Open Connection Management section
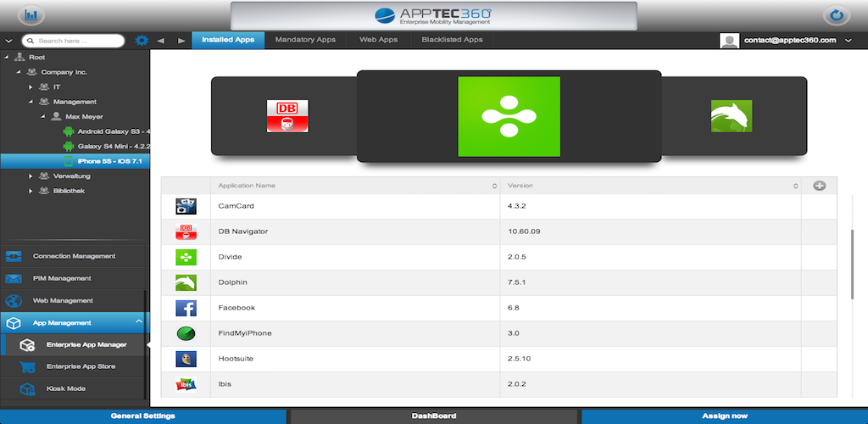The image size is (868, 424). (x=75, y=256)
